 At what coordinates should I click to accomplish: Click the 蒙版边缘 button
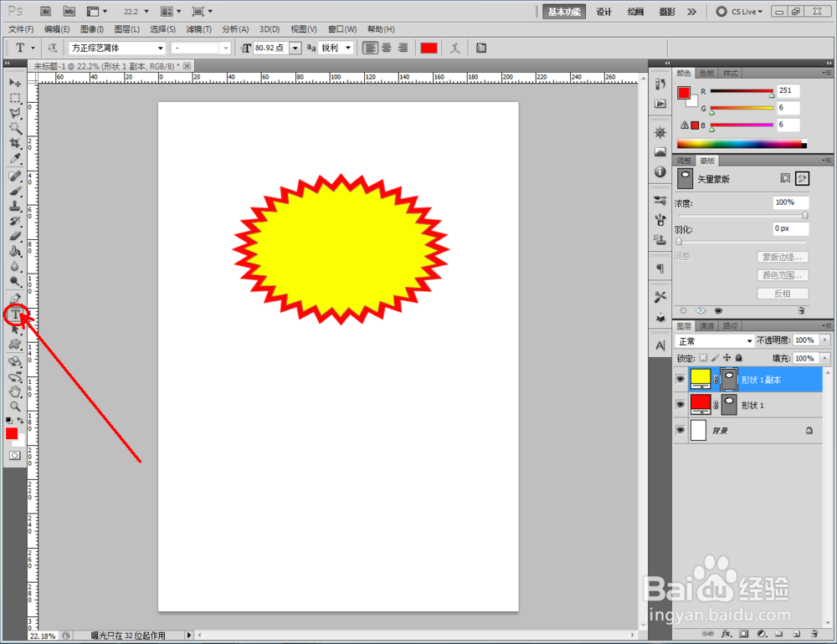point(783,257)
